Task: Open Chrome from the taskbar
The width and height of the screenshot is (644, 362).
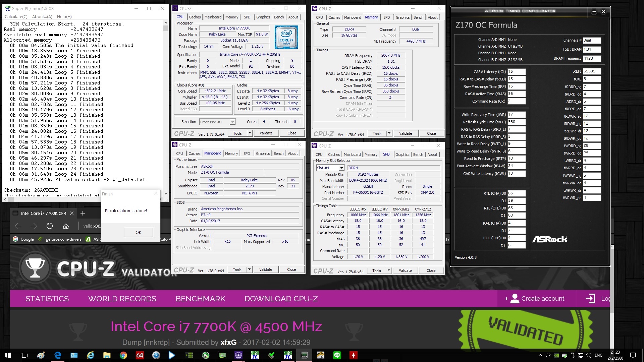Action: (x=123, y=355)
